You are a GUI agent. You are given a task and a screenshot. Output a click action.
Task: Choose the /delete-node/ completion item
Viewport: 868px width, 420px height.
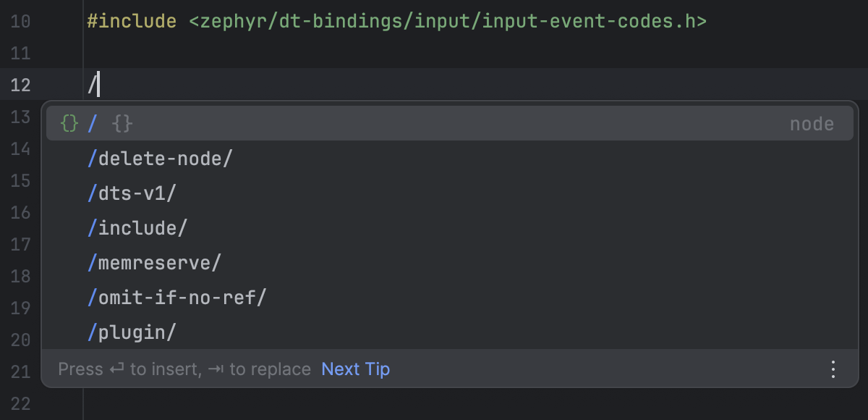160,159
